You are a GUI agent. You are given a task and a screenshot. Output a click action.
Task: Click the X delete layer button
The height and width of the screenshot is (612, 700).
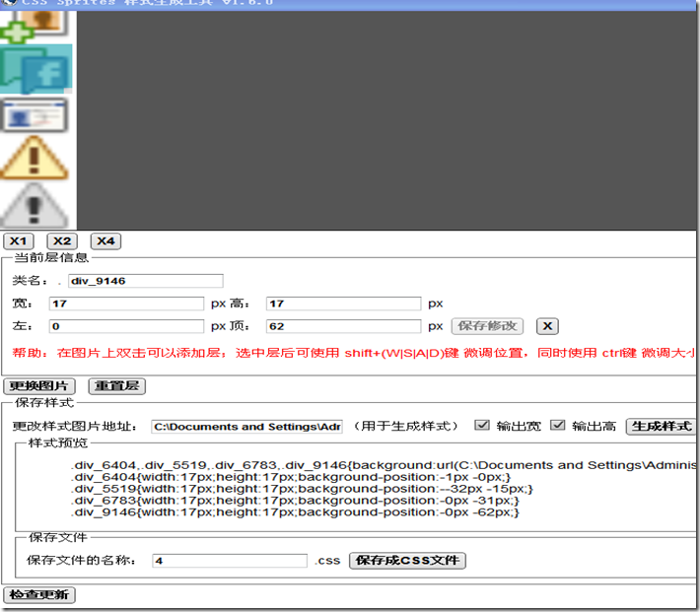(547, 326)
